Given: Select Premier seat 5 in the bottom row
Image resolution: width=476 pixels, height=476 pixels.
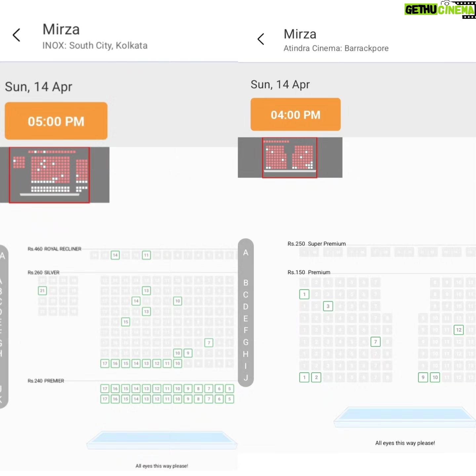Looking at the screenshot, I should [229, 399].
